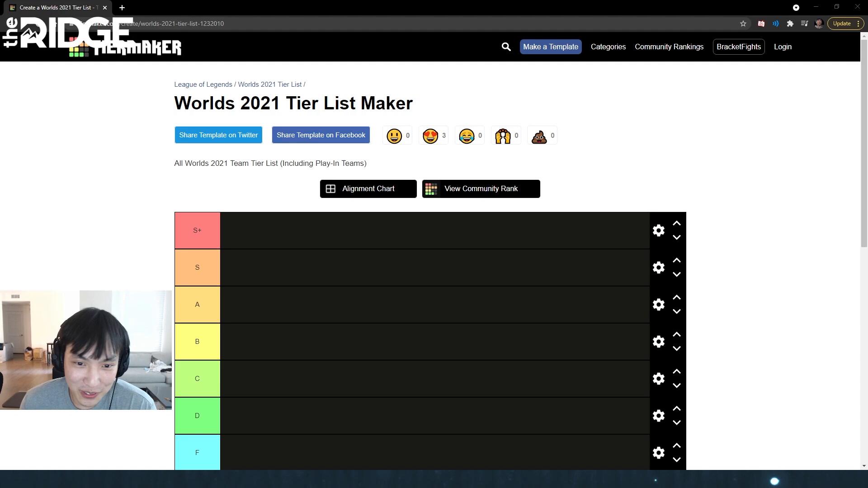Viewport: 868px width, 488px height.
Task: Move the D tier row down
Action: click(676, 422)
